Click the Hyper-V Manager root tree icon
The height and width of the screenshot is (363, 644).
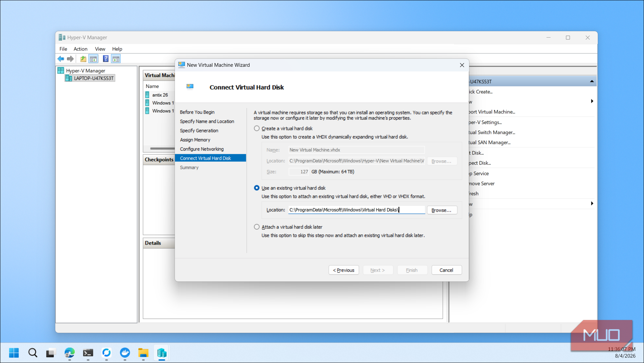[61, 70]
